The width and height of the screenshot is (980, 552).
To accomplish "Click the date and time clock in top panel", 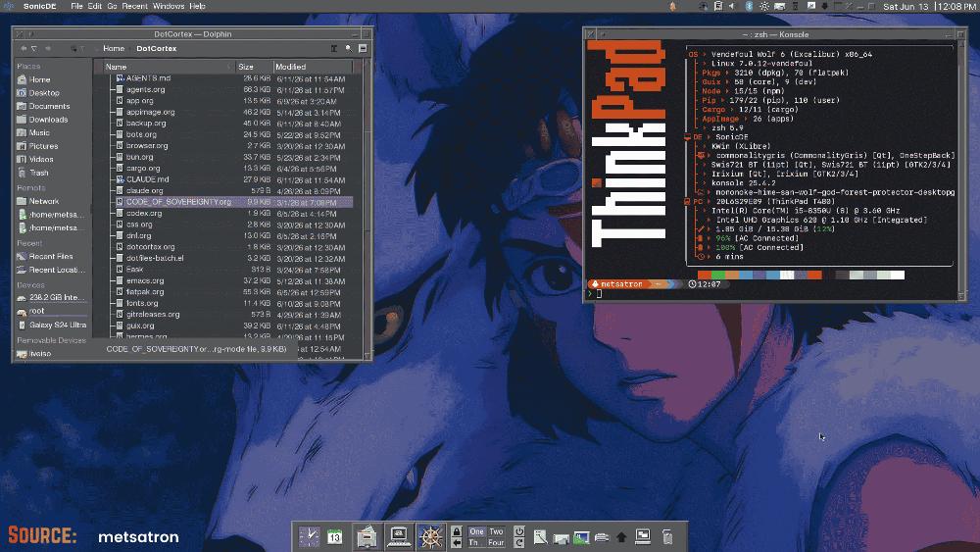I will point(929,6).
